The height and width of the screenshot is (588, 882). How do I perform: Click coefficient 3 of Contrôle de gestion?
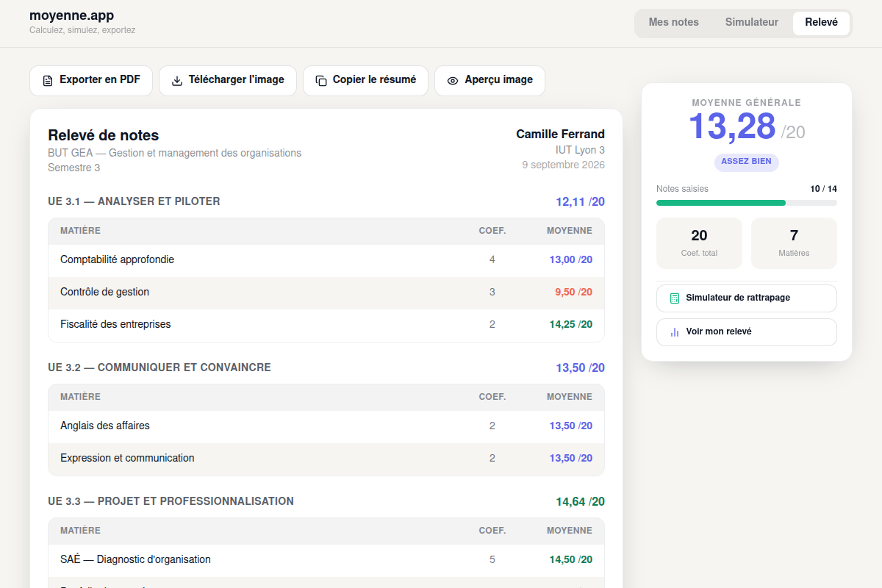point(492,293)
